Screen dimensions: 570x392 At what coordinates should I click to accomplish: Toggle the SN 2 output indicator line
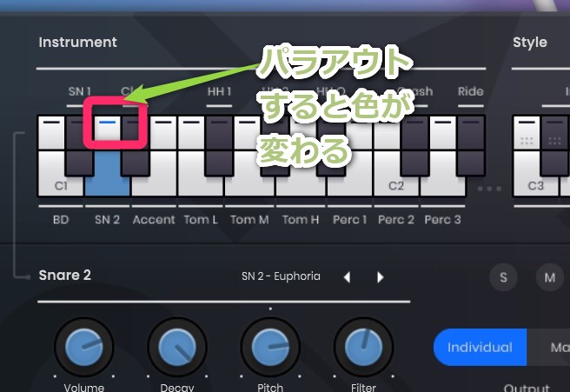(107, 123)
